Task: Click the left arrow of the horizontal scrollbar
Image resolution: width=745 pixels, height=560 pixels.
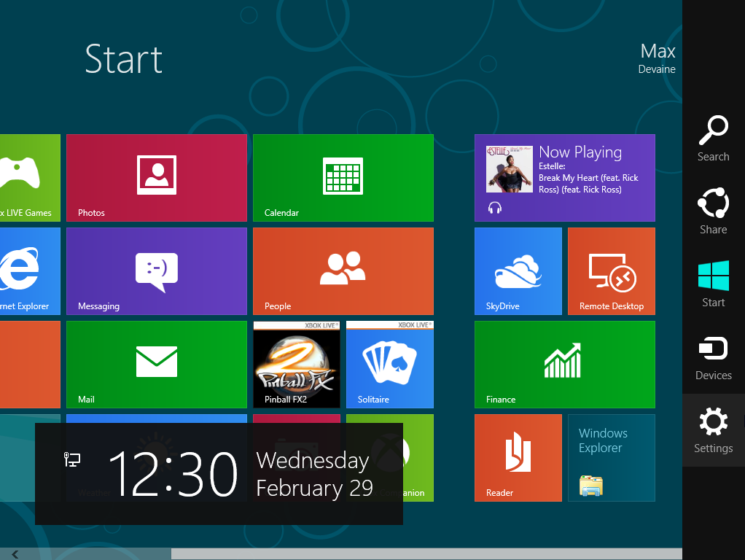Action: [15, 554]
